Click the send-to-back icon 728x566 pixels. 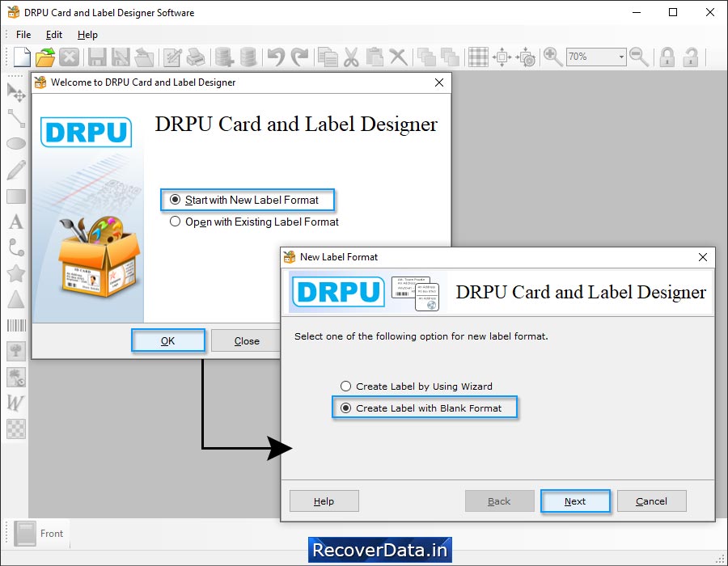coord(450,57)
